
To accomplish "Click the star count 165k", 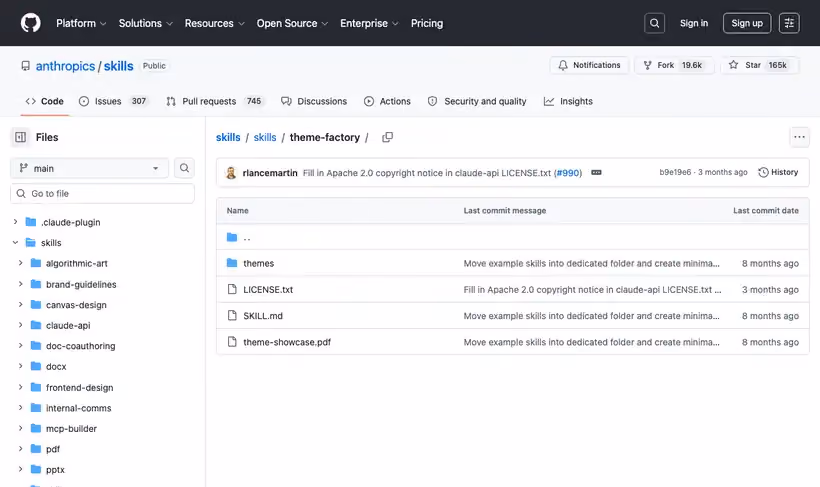I will (777, 65).
